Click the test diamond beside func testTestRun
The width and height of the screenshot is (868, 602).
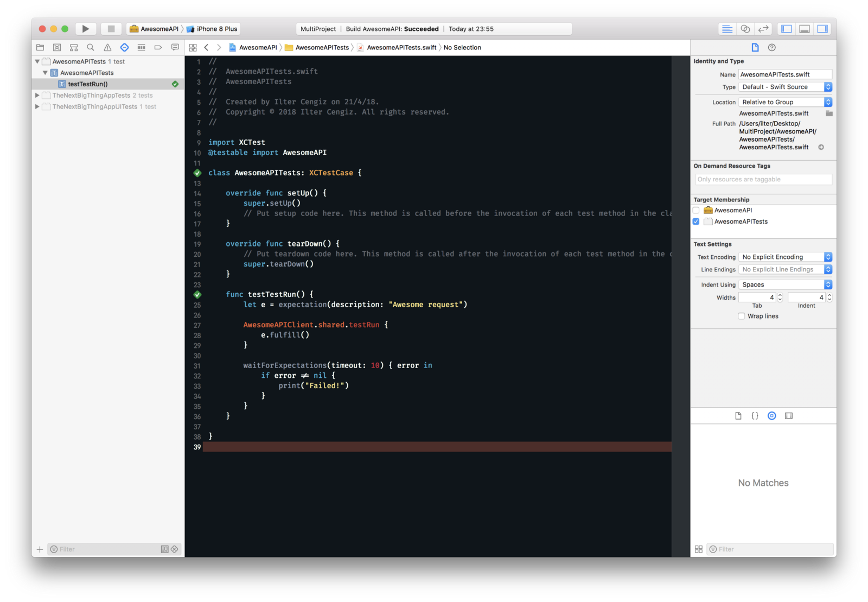(x=197, y=295)
